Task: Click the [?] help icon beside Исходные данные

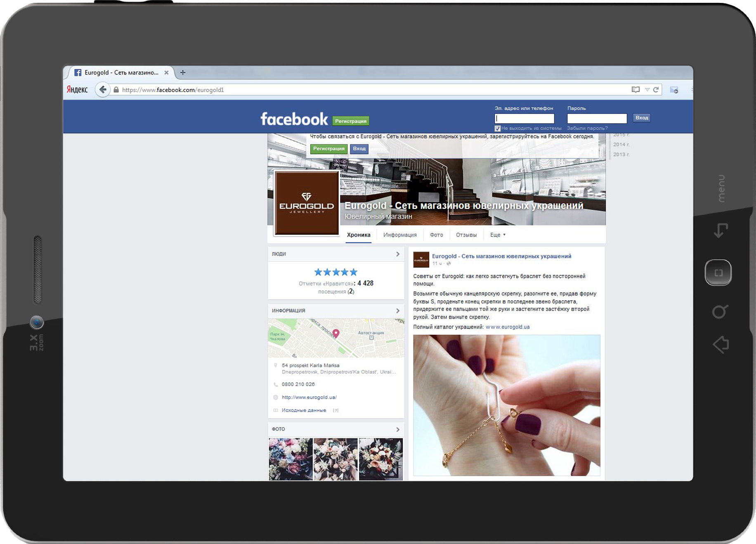Action: click(x=335, y=410)
